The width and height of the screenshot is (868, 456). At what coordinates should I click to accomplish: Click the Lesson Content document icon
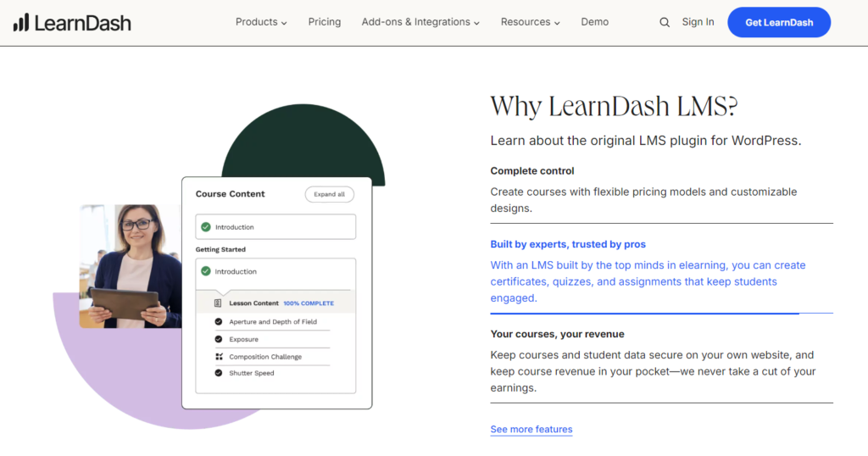pos(218,303)
